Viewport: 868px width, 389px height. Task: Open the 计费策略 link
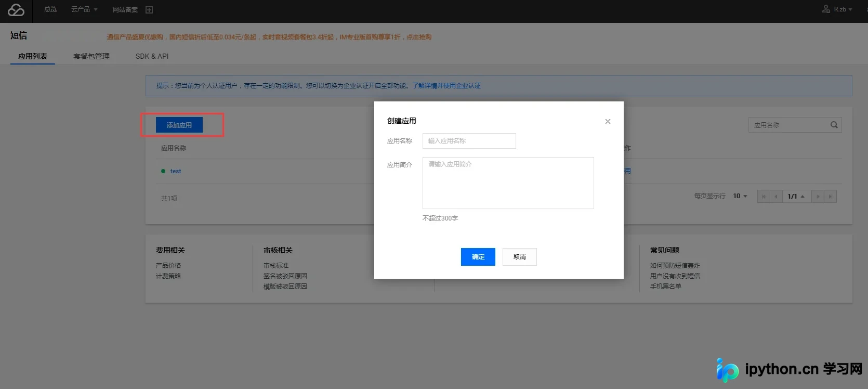(x=168, y=276)
